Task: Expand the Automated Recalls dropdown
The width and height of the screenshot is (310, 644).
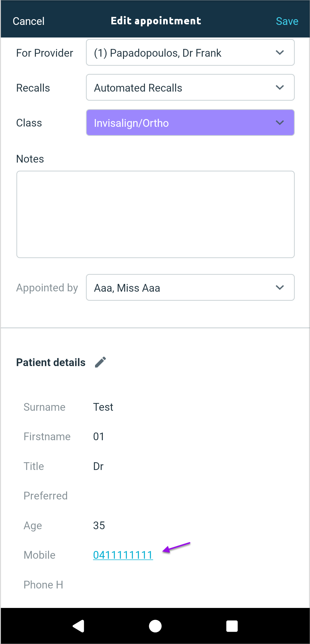Action: click(x=190, y=88)
